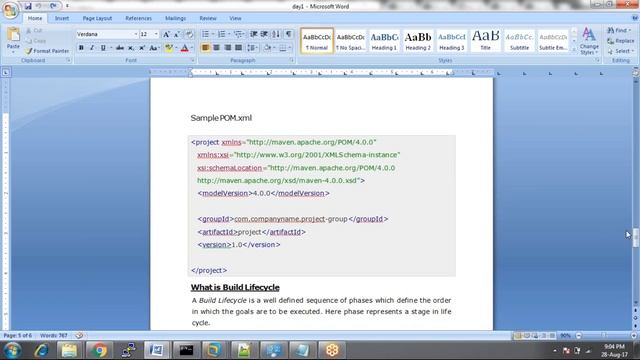
Task: Click Replace in the Editing group
Action: [x=620, y=41]
